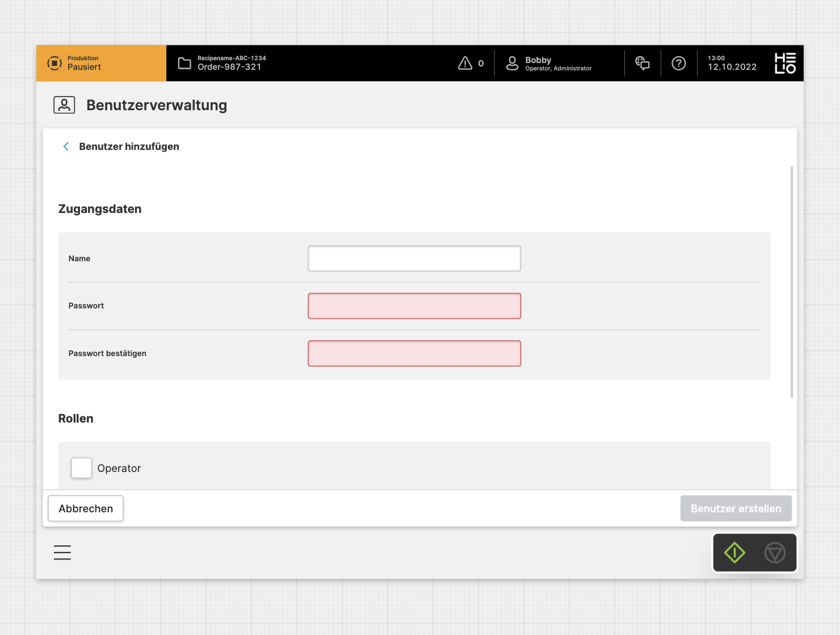Screen dimensions: 840x635
Task: Open the hamburger main menu
Action: 62,553
